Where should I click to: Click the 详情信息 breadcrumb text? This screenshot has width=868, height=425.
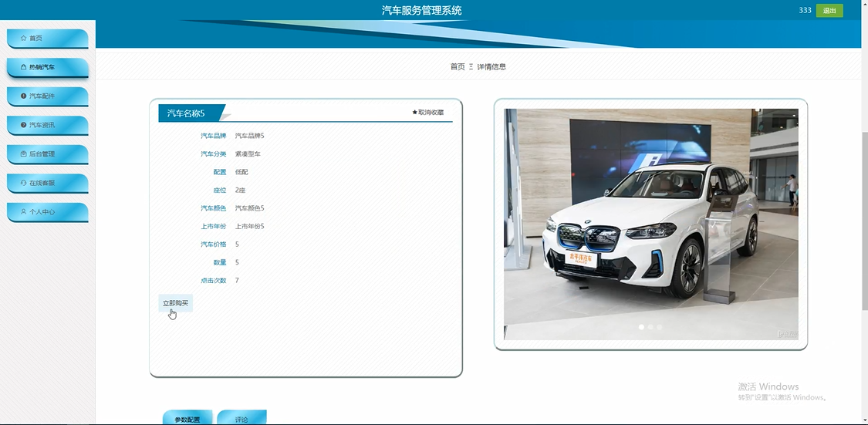(x=491, y=66)
